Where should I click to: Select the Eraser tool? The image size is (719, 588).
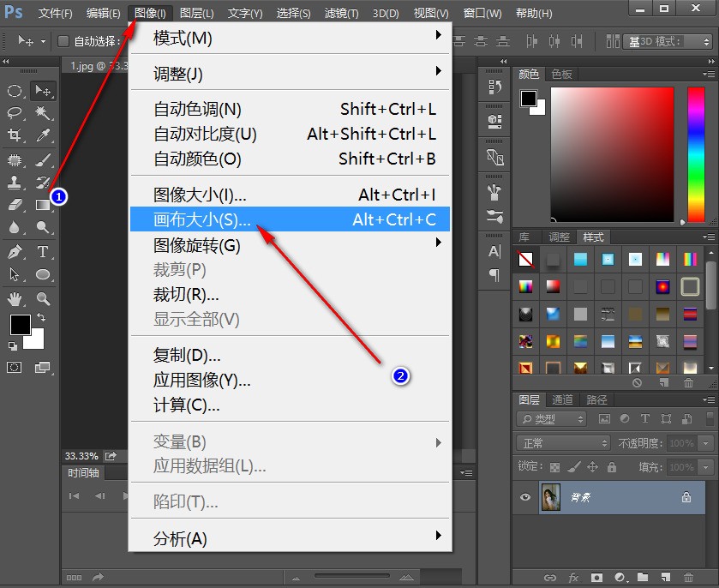click(x=15, y=204)
